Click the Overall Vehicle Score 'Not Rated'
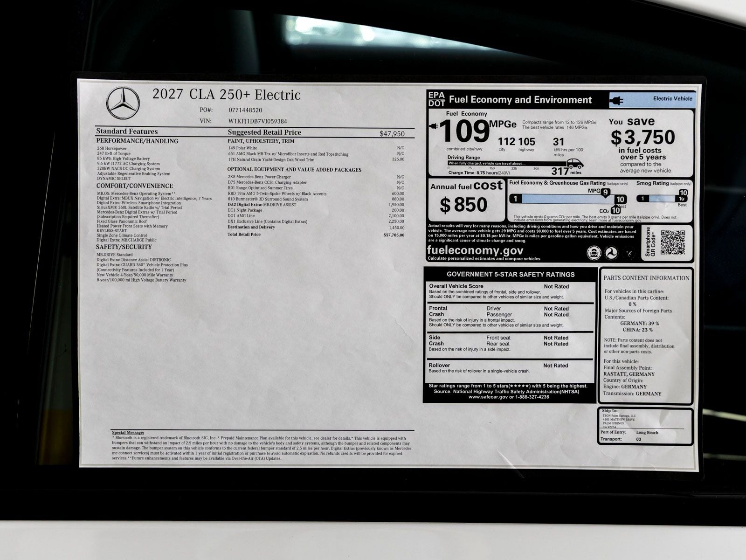Viewport: 746px width, 560px height. point(556,287)
